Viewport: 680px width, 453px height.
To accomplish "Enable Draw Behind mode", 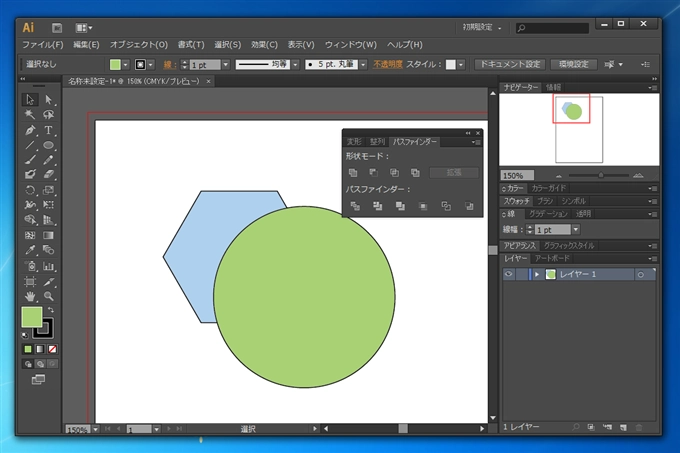I will click(x=40, y=364).
